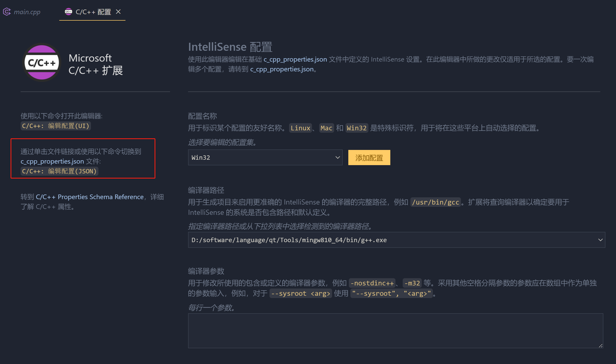Expand the compiler path dropdown arrow
This screenshot has height=364, width=616.
click(600, 240)
